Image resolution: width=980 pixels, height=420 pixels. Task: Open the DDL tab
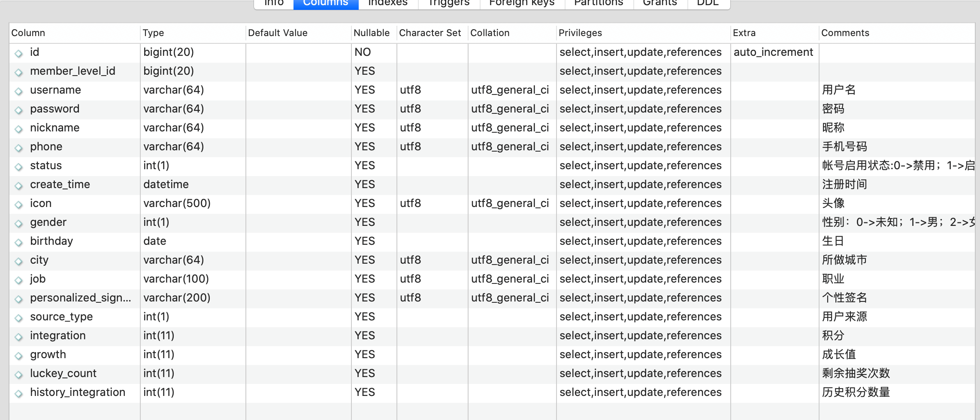[708, 3]
